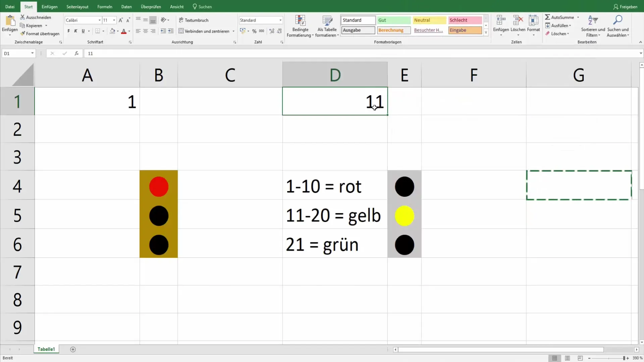
Task: Open the font size dropdown
Action: [x=114, y=20]
